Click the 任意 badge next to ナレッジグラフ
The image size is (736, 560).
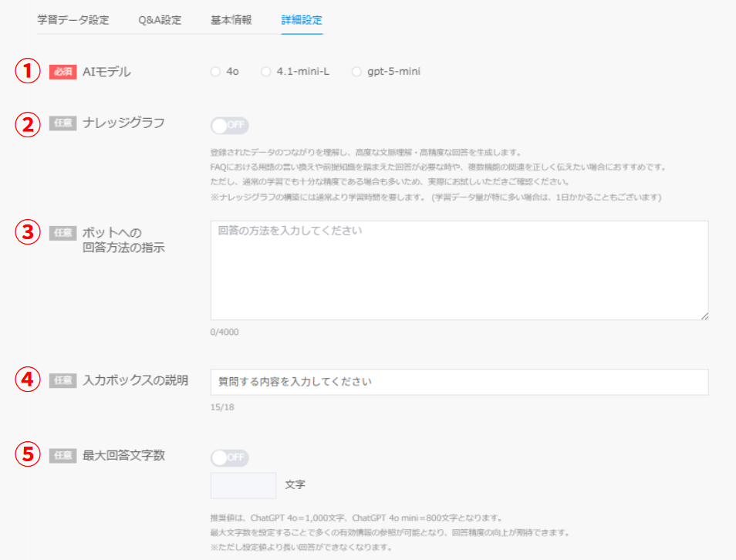click(62, 123)
